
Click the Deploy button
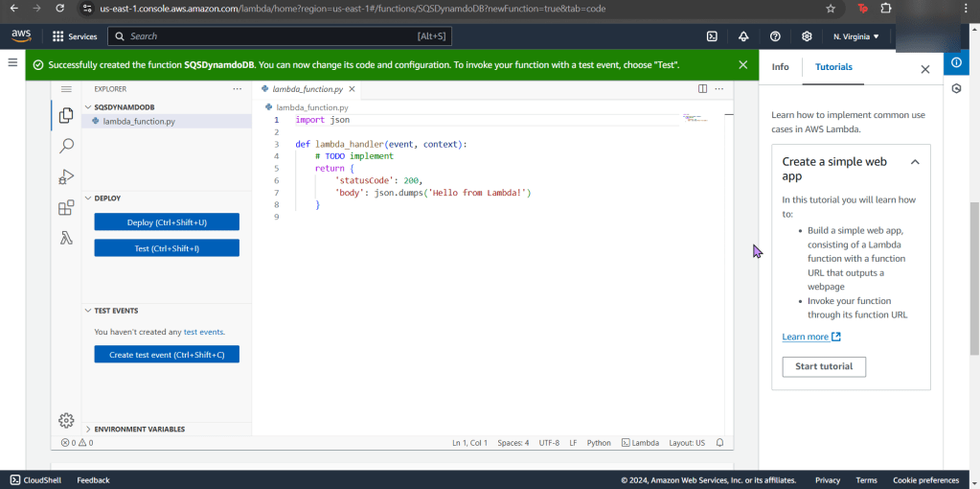(167, 222)
